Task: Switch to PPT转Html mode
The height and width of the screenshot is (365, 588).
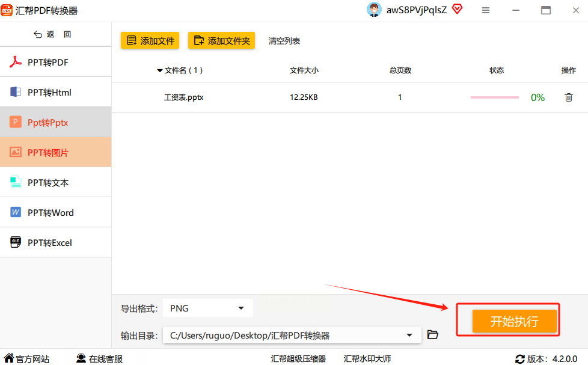Action: [x=55, y=92]
